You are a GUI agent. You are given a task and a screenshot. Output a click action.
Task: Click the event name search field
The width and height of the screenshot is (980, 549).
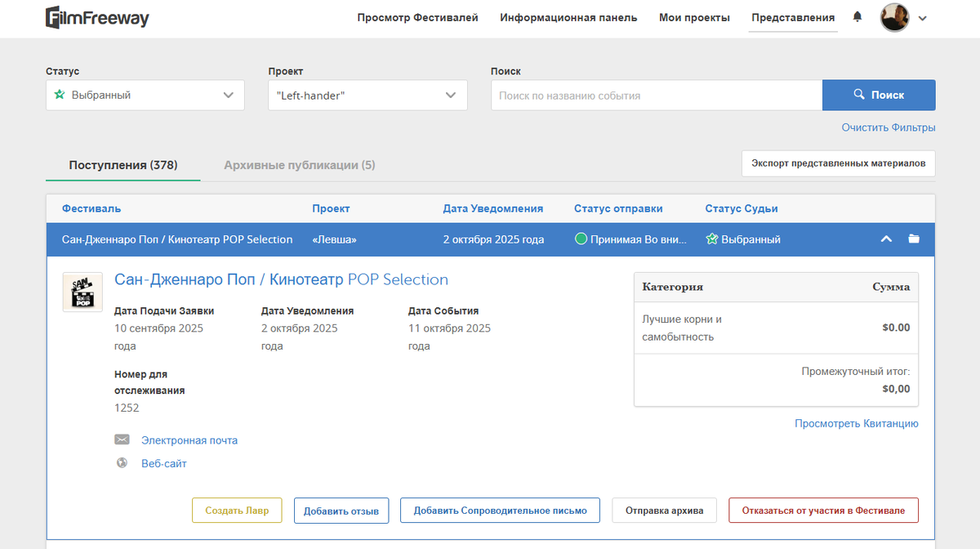tap(657, 95)
